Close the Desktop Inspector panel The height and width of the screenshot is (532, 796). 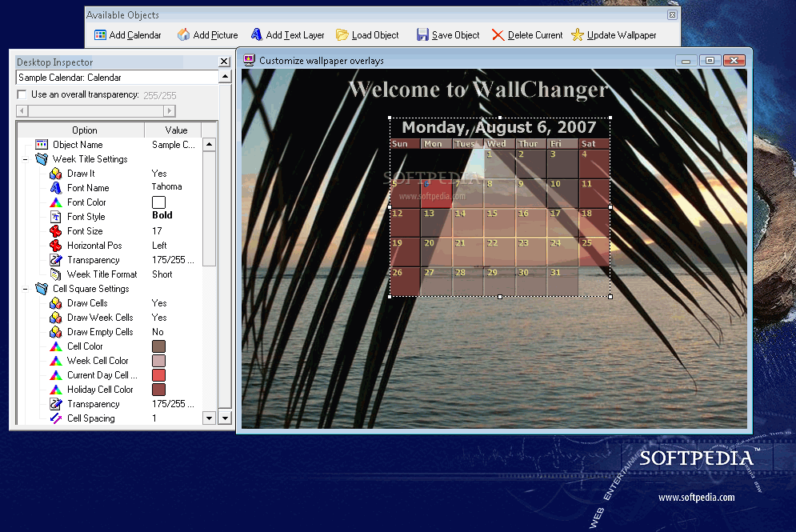pyautogui.click(x=224, y=62)
